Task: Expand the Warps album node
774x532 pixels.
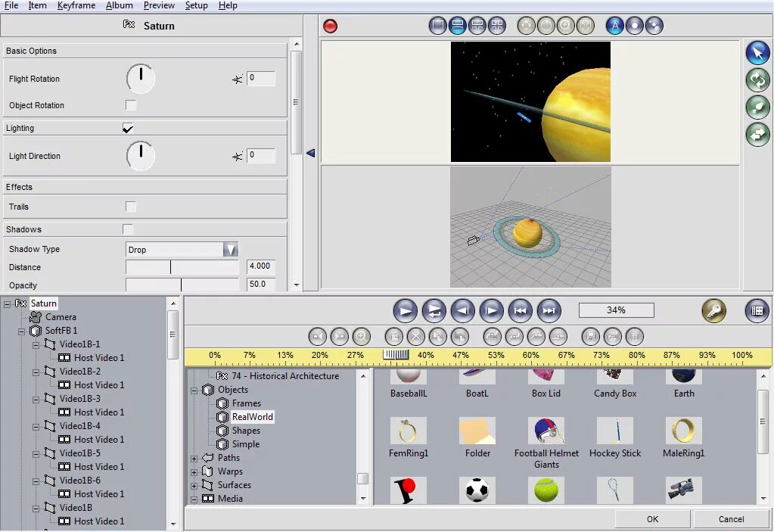Action: pos(194,472)
